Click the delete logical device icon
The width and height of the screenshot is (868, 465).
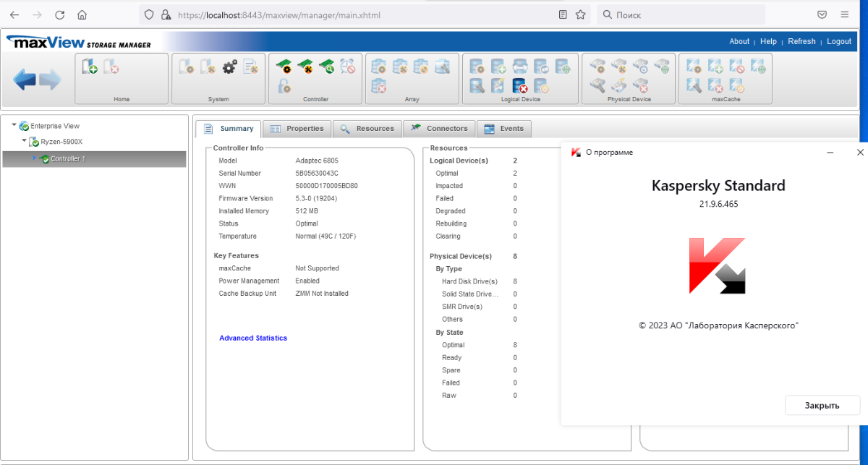point(519,87)
